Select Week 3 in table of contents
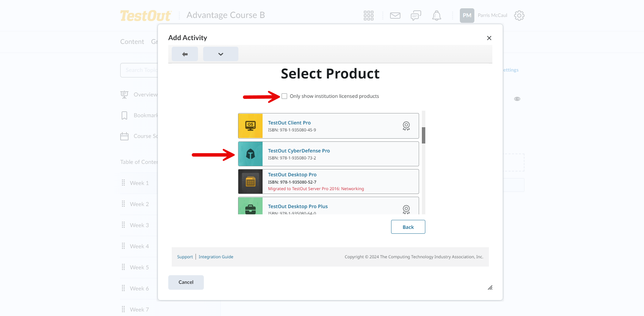644x316 pixels. 139,225
